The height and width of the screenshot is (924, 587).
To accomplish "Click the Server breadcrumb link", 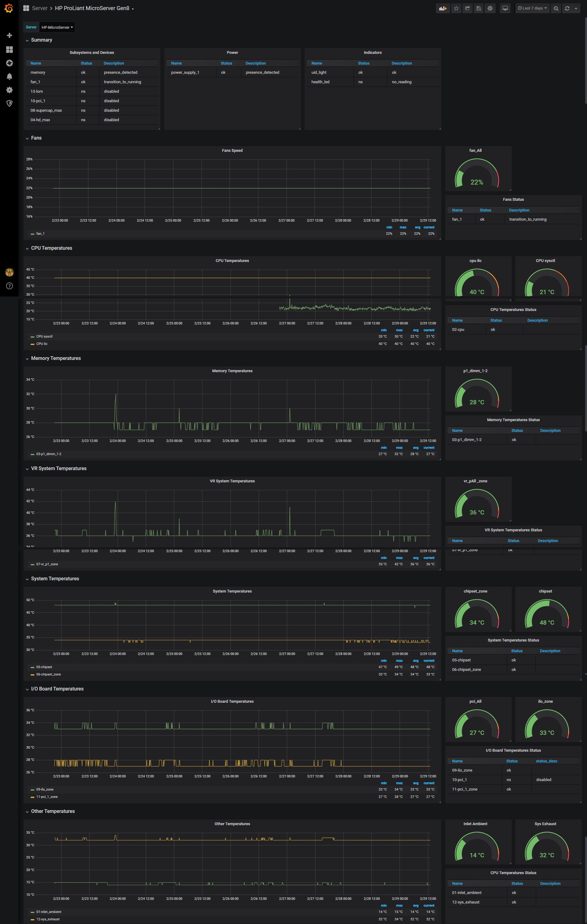I will (x=39, y=9).
